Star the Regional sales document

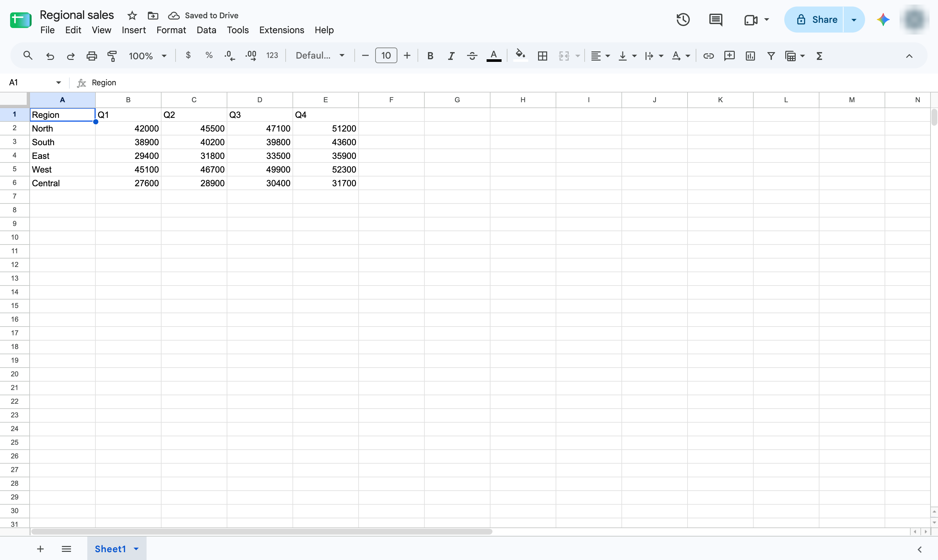(x=132, y=16)
